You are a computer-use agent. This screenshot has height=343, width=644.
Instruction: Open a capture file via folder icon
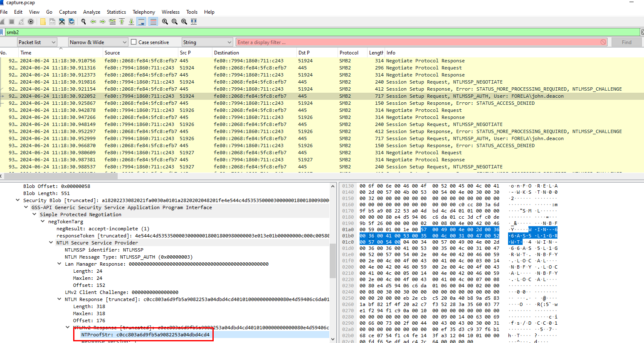point(43,22)
